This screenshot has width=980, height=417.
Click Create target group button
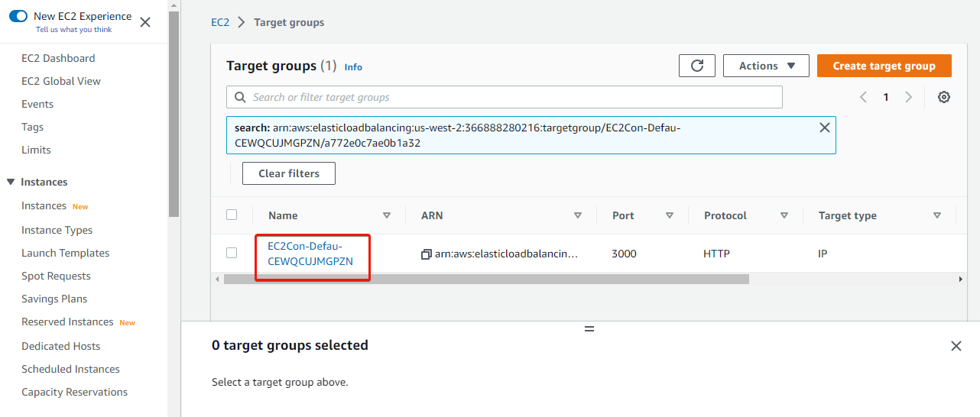click(x=884, y=66)
